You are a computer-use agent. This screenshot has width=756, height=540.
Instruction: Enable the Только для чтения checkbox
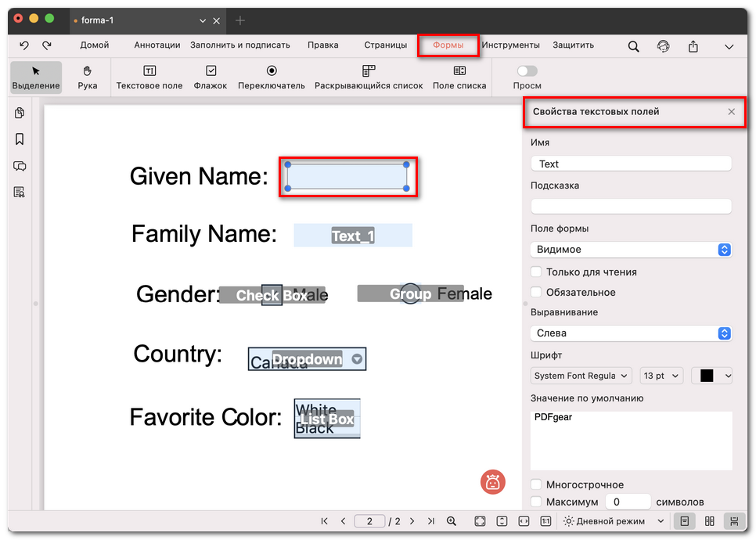click(536, 272)
